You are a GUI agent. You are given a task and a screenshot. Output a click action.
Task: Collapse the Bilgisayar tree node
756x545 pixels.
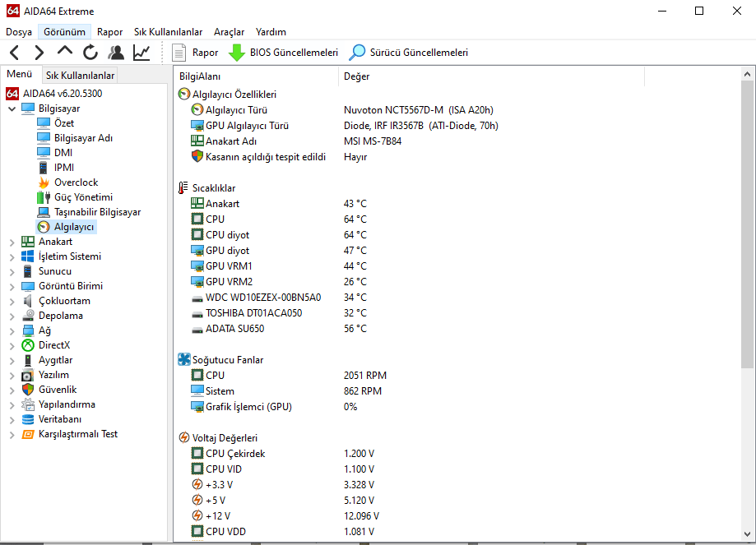point(12,109)
